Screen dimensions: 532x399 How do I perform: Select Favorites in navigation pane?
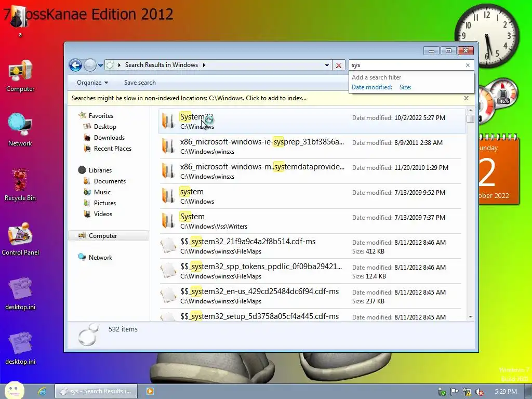point(101,116)
